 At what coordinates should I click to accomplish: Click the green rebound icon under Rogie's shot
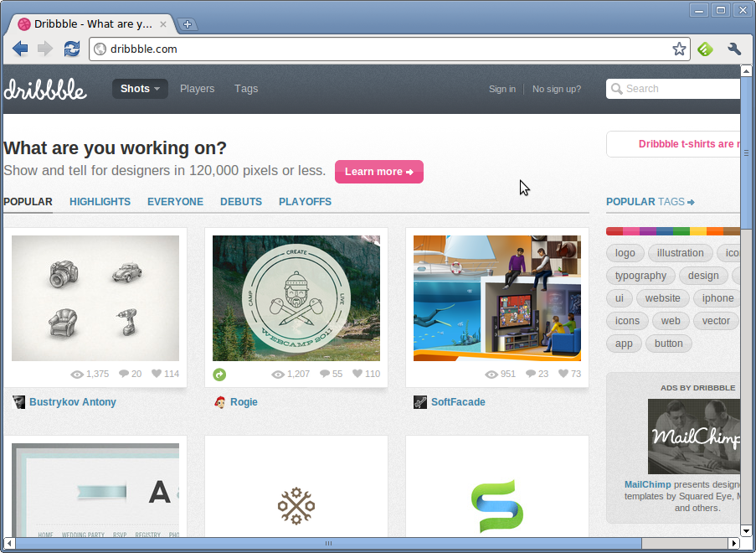pyautogui.click(x=219, y=375)
